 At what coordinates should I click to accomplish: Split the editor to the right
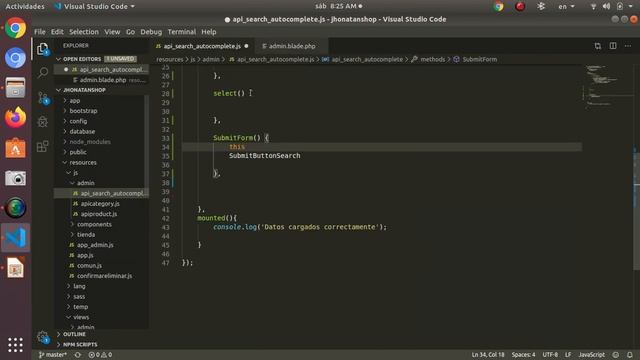(613, 46)
